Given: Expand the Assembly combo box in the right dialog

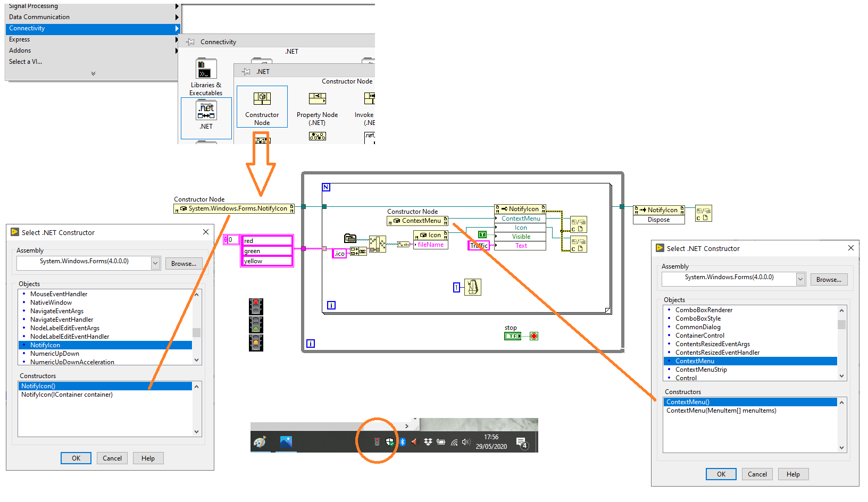Looking at the screenshot, I should (800, 278).
